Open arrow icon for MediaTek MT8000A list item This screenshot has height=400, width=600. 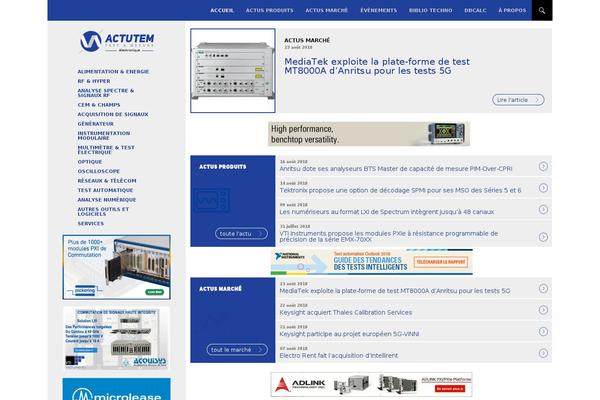click(543, 288)
